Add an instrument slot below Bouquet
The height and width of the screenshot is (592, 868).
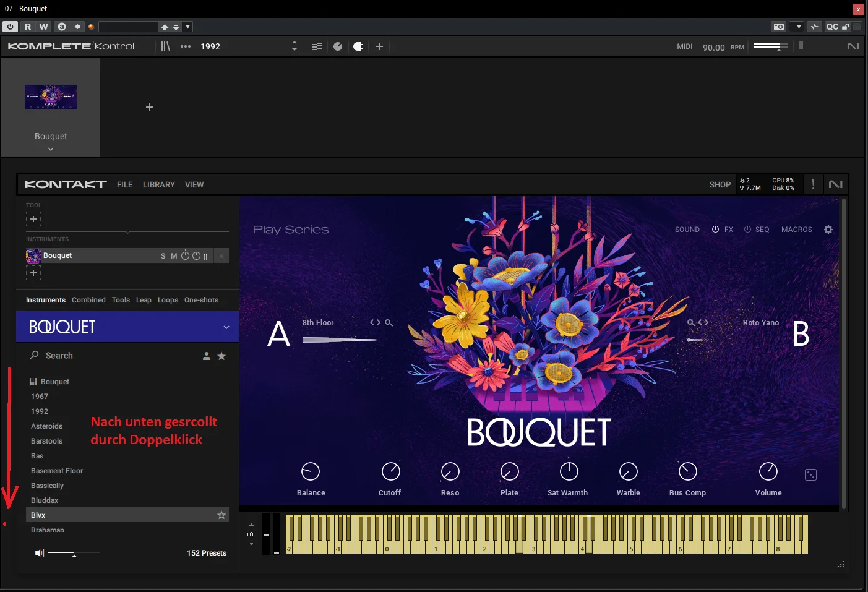point(33,273)
